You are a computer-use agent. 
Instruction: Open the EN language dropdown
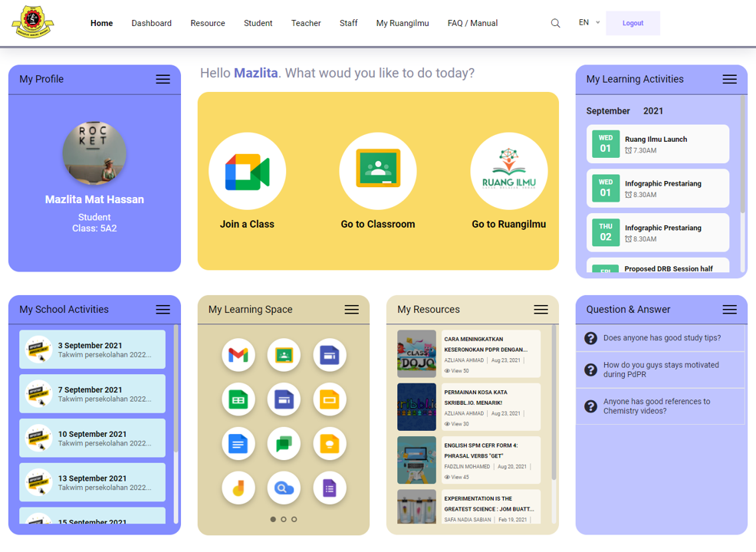pos(589,23)
